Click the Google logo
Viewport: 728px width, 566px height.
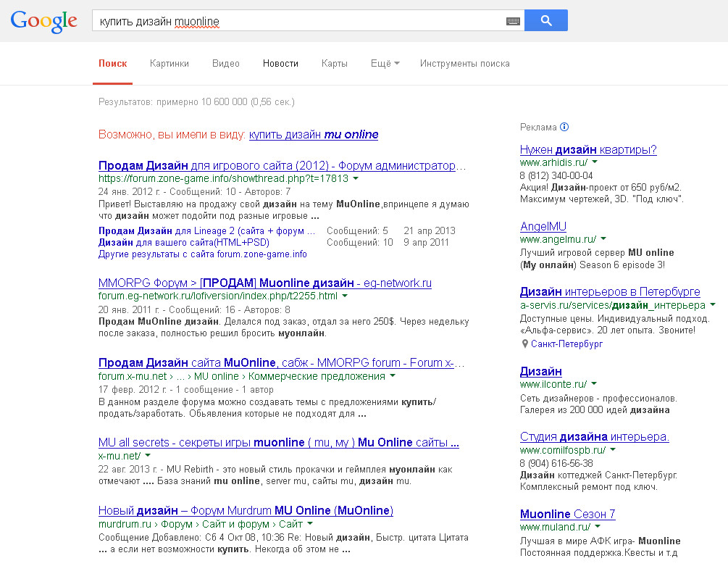[x=43, y=21]
